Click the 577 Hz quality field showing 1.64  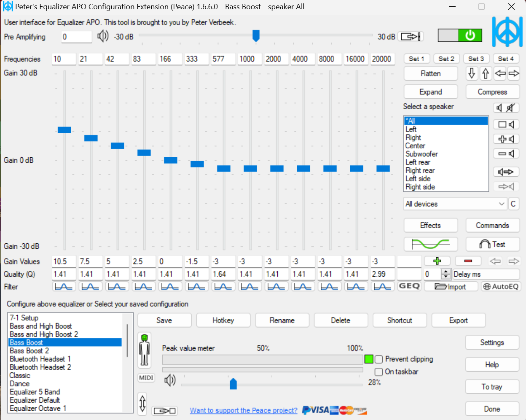223,274
